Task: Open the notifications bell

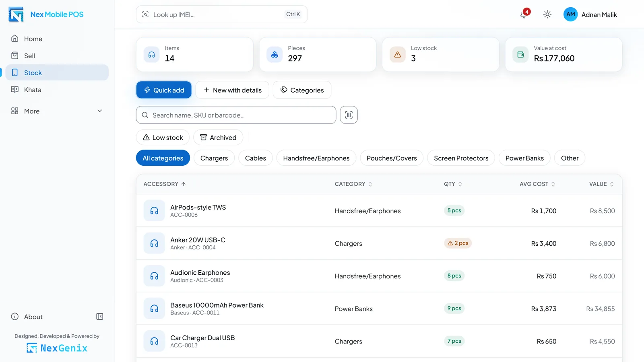Action: click(524, 14)
